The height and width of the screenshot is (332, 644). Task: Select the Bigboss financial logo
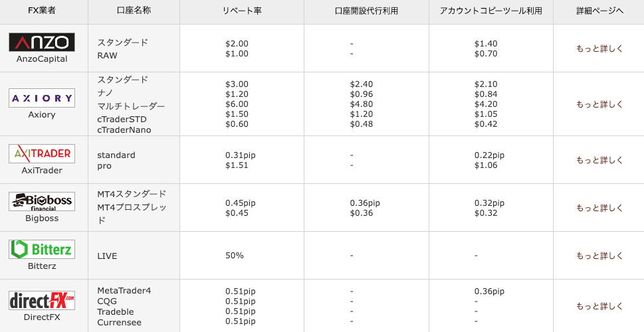41,202
